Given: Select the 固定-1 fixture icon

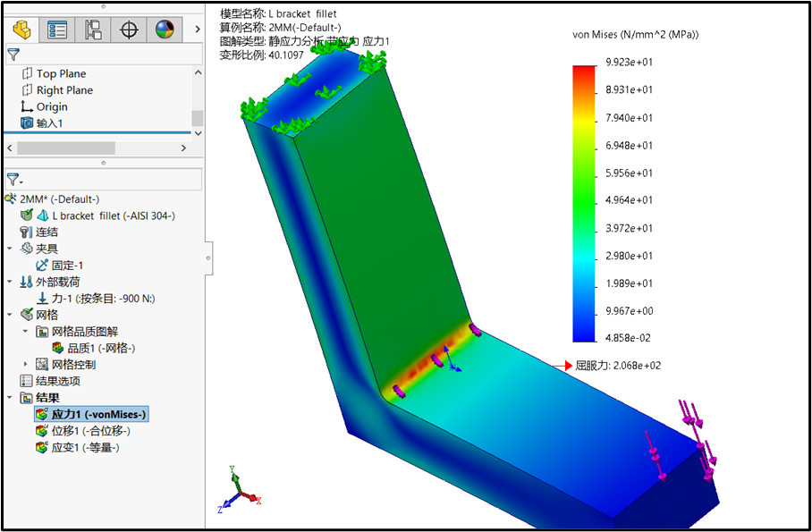Looking at the screenshot, I should [x=41, y=266].
